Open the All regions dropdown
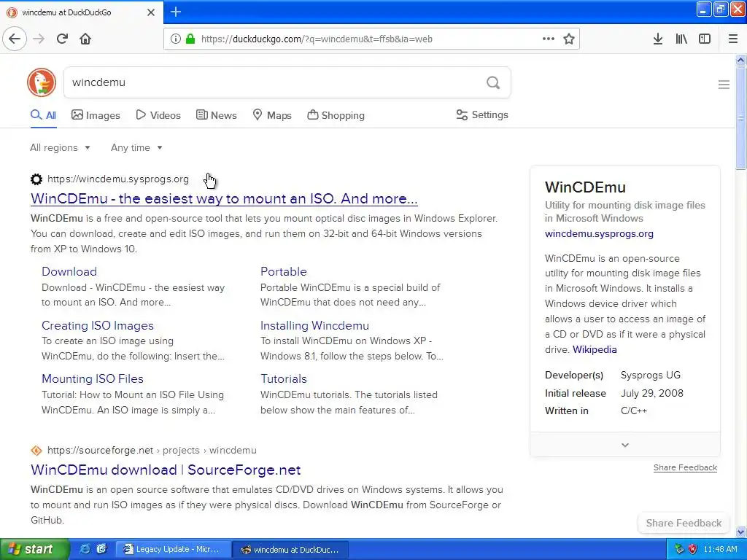 pos(60,147)
